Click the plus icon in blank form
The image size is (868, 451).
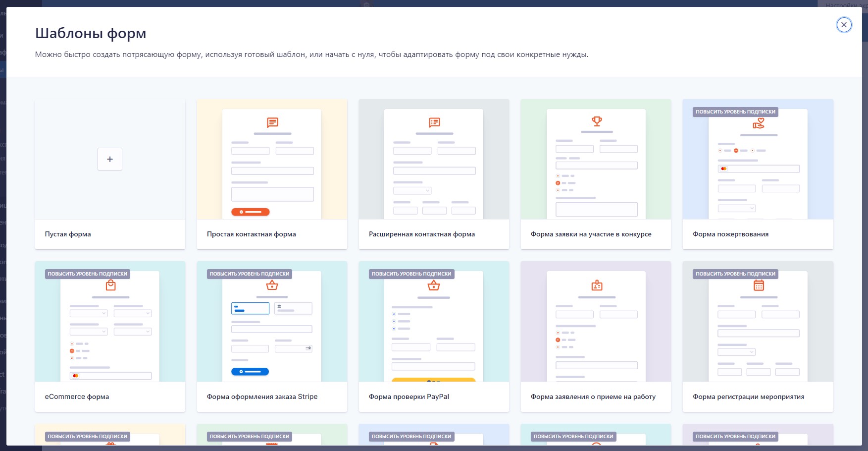point(110,159)
